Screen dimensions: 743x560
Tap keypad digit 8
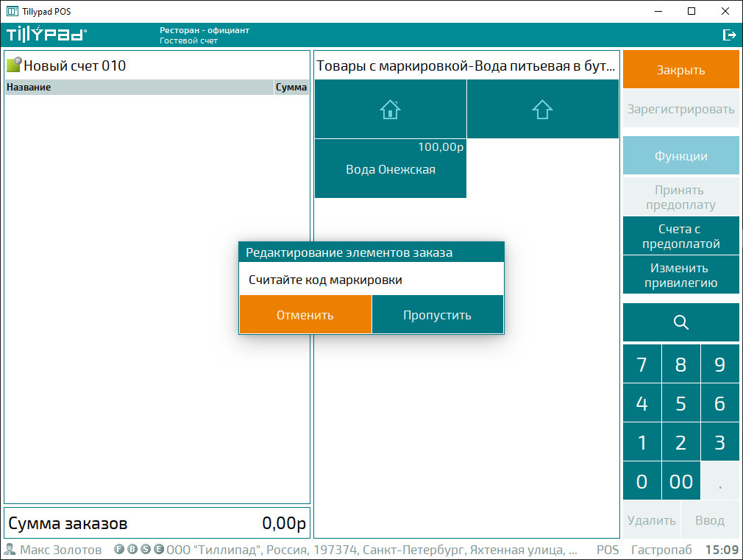[681, 364]
